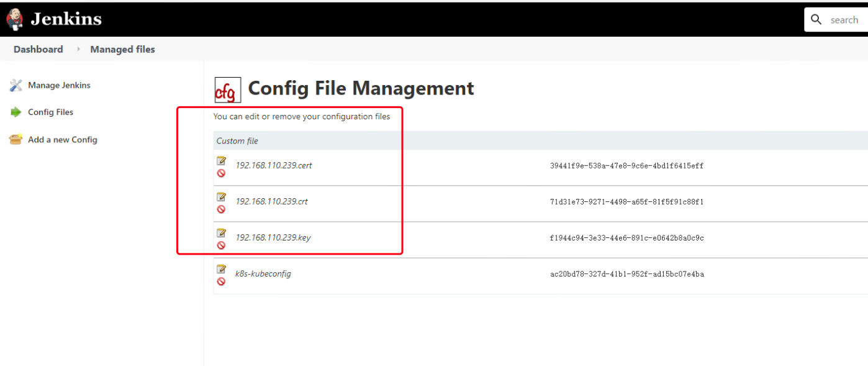This screenshot has width=868, height=366.
Task: Remove the 192.168.110.239.cert file icon
Action: (221, 173)
